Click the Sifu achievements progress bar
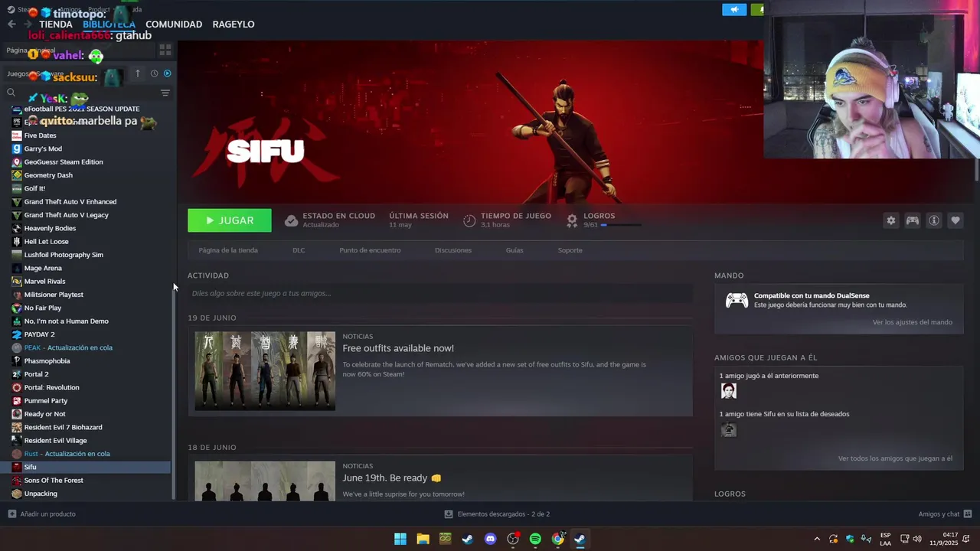Image resolution: width=980 pixels, height=551 pixels. point(621,225)
